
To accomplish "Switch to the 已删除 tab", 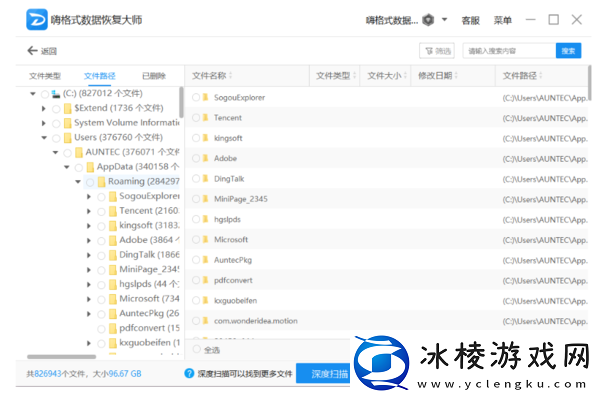I will click(154, 76).
